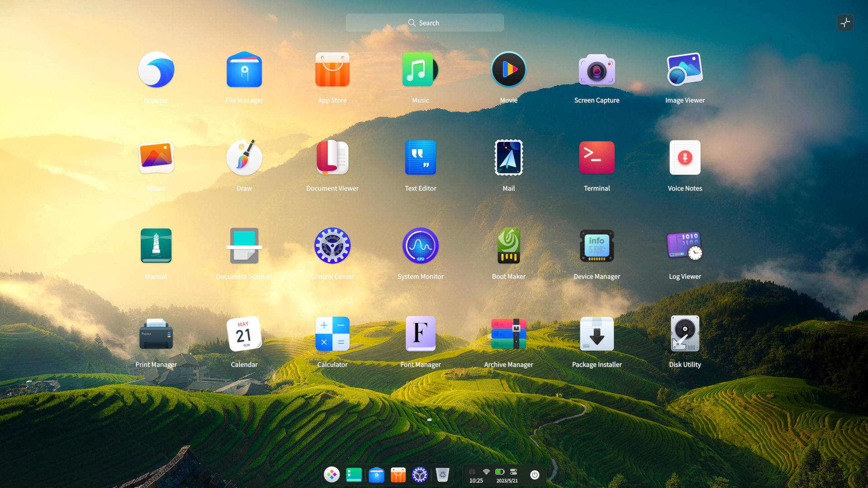The height and width of the screenshot is (488, 868).
Task: Open the App Store from the dock
Action: (398, 475)
